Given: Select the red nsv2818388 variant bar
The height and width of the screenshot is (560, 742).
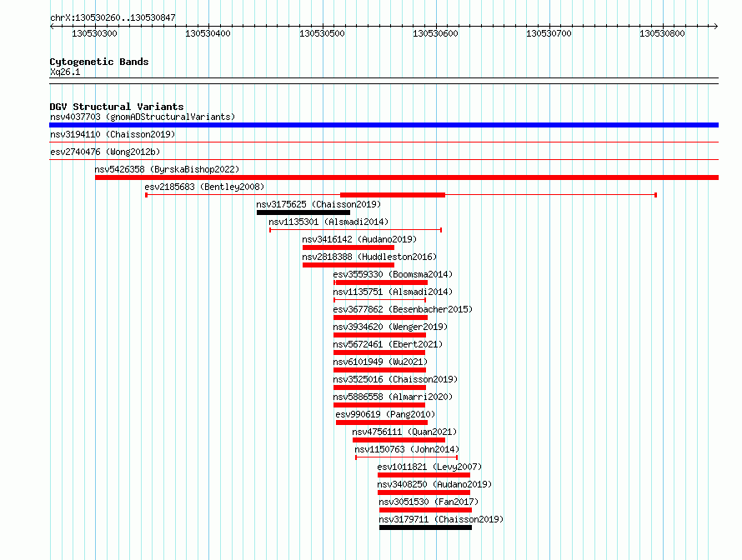Looking at the screenshot, I should pos(348,265).
